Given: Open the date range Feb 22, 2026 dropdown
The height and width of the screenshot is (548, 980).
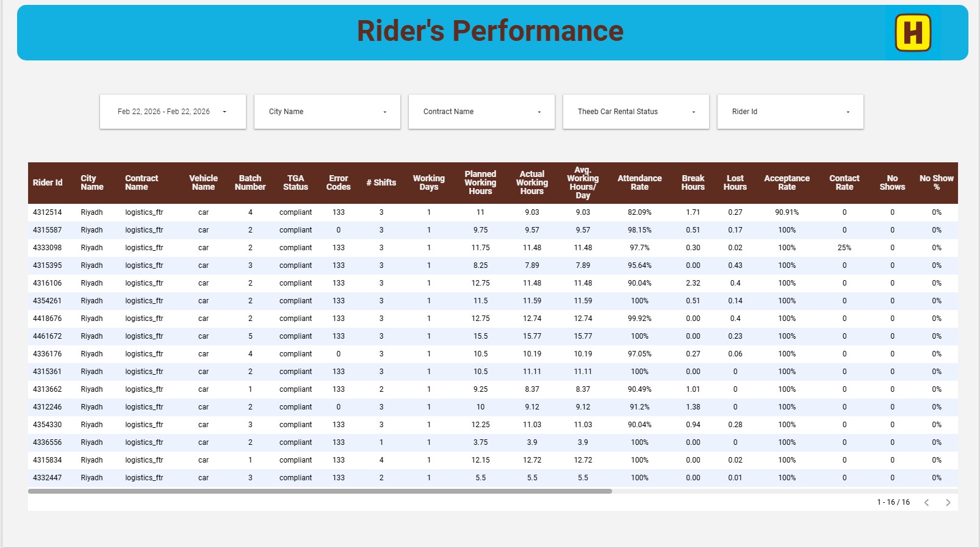Looking at the screenshot, I should [173, 112].
